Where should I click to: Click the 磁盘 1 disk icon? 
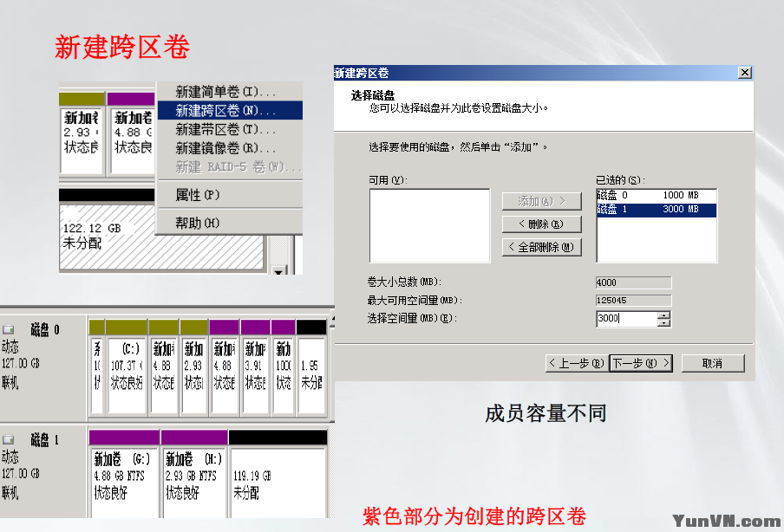point(9,439)
